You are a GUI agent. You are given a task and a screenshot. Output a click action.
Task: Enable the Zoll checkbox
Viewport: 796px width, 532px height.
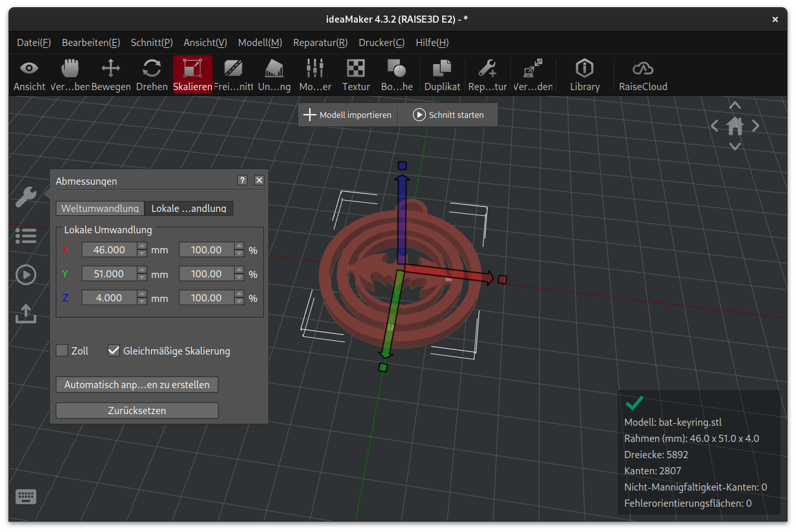(62, 351)
